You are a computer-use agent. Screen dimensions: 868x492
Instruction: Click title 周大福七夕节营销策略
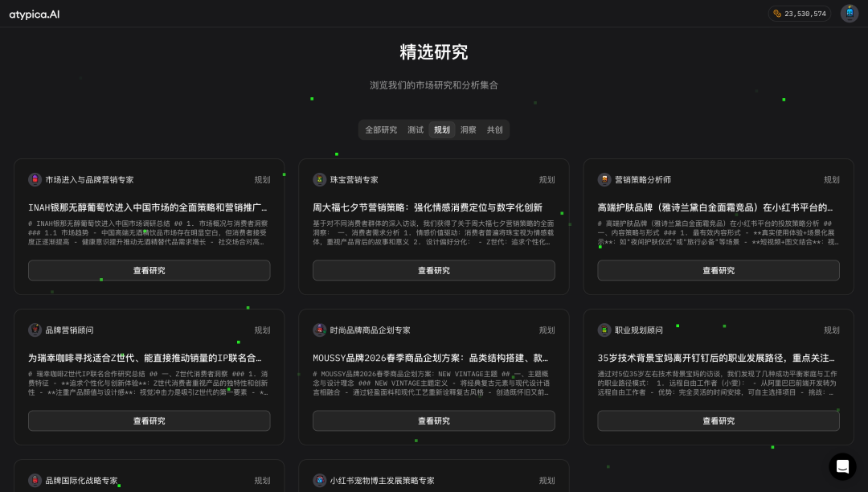pos(428,207)
